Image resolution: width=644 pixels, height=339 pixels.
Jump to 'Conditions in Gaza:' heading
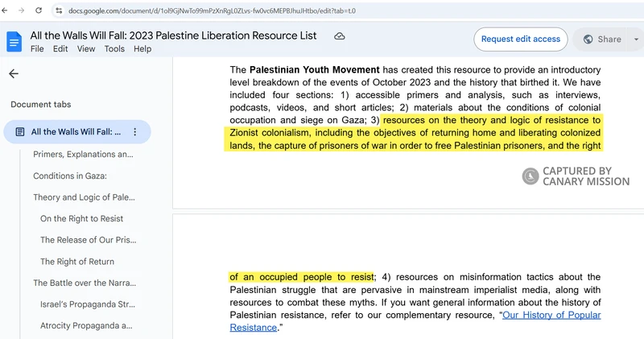(70, 176)
